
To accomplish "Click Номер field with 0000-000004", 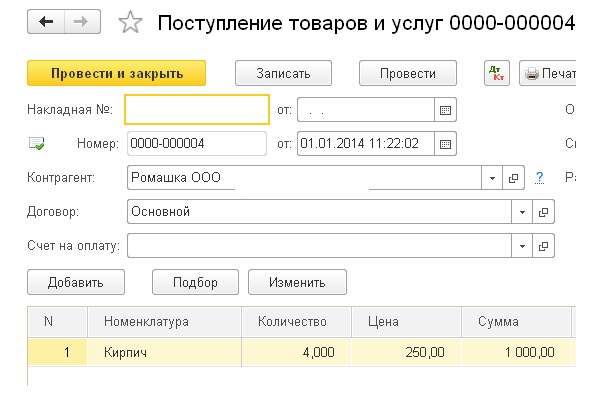I will coord(197,144).
